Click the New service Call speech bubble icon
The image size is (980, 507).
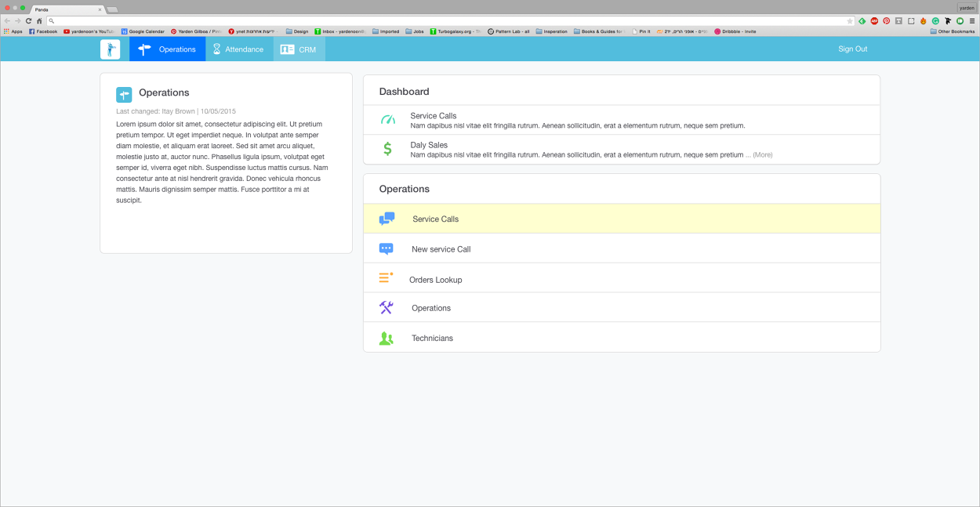coord(387,248)
